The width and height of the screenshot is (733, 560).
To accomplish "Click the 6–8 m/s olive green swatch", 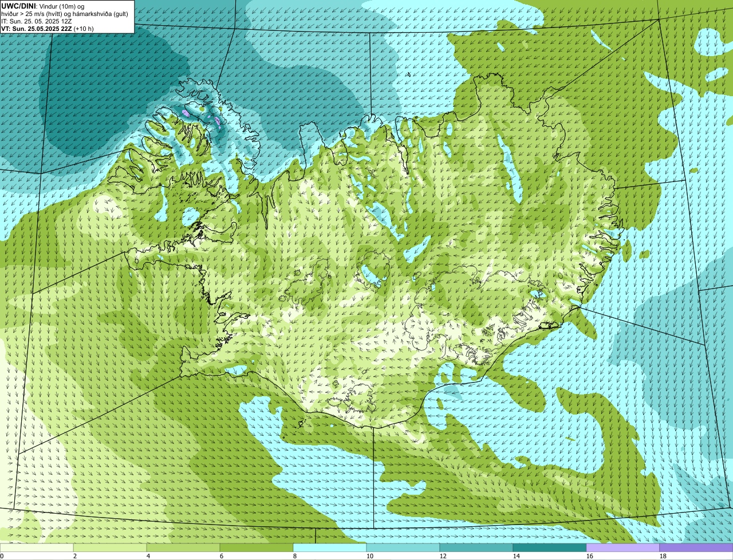I will click(x=257, y=547).
